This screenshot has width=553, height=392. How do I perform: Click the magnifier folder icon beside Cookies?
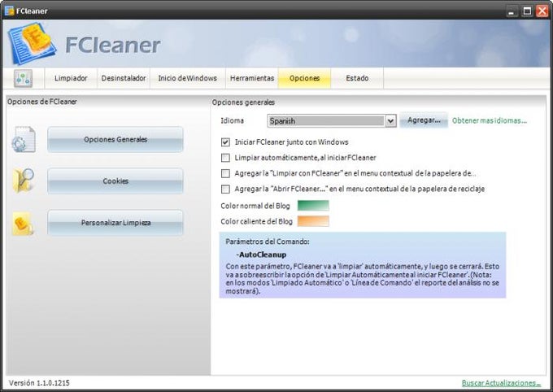pyautogui.click(x=24, y=181)
